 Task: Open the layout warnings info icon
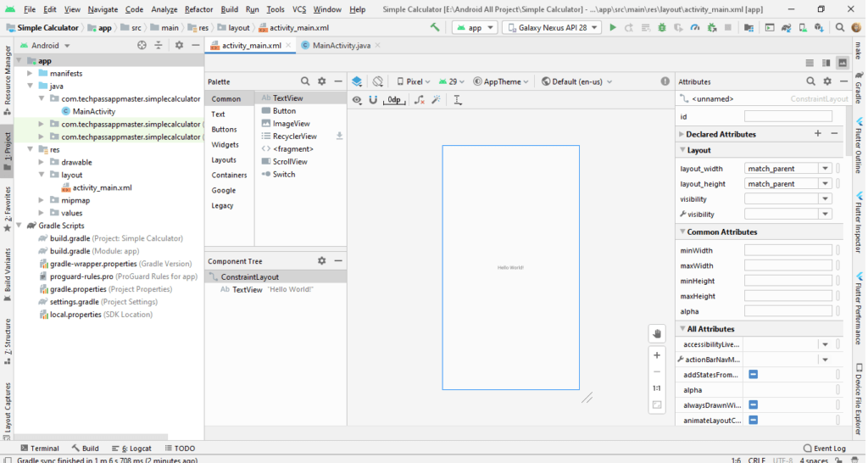(x=665, y=81)
